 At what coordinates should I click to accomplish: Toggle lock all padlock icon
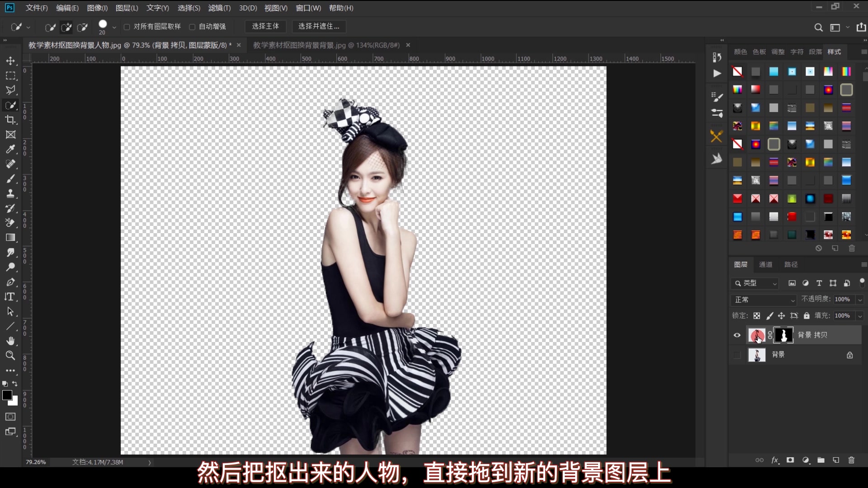(x=807, y=316)
